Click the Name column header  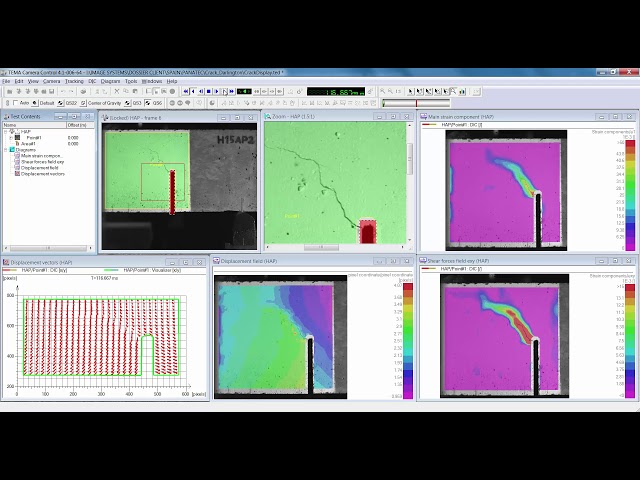click(x=35, y=125)
